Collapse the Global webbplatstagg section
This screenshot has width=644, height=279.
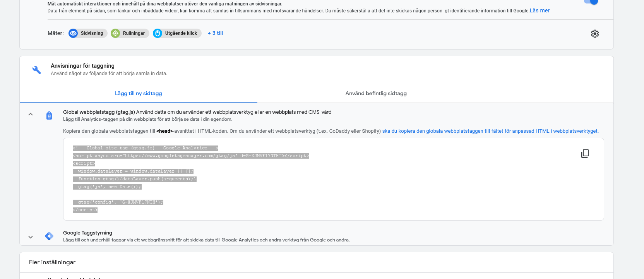point(31,115)
